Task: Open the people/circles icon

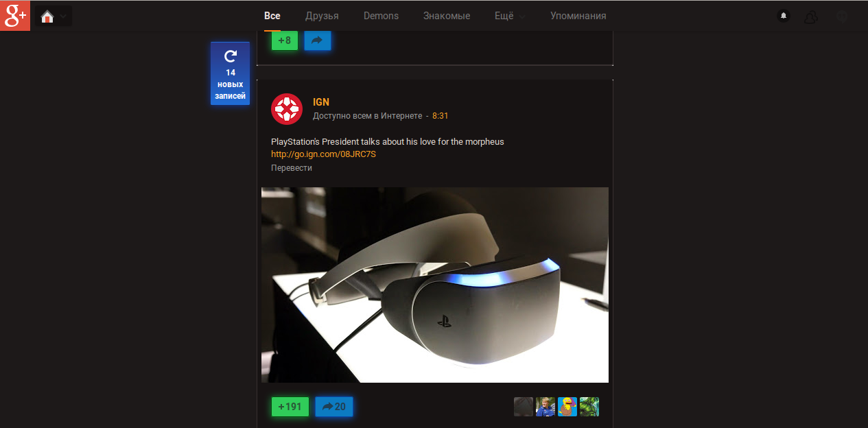Action: (x=811, y=16)
